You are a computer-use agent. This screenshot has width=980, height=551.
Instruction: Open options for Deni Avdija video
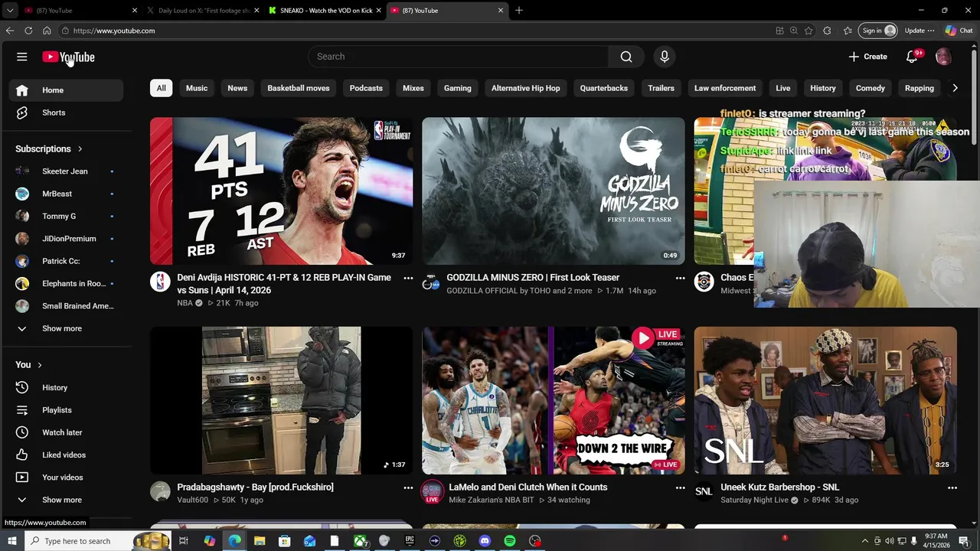tap(408, 278)
